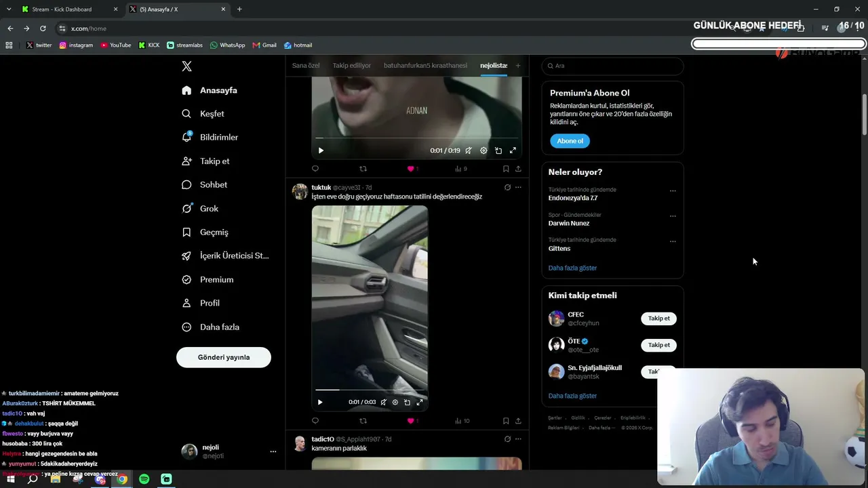The height and width of the screenshot is (488, 868).
Task: Open Keşfet explore page
Action: [x=203, y=114]
